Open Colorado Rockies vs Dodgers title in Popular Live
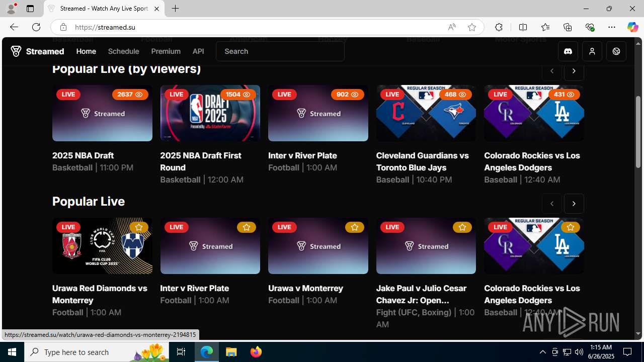 click(532, 295)
